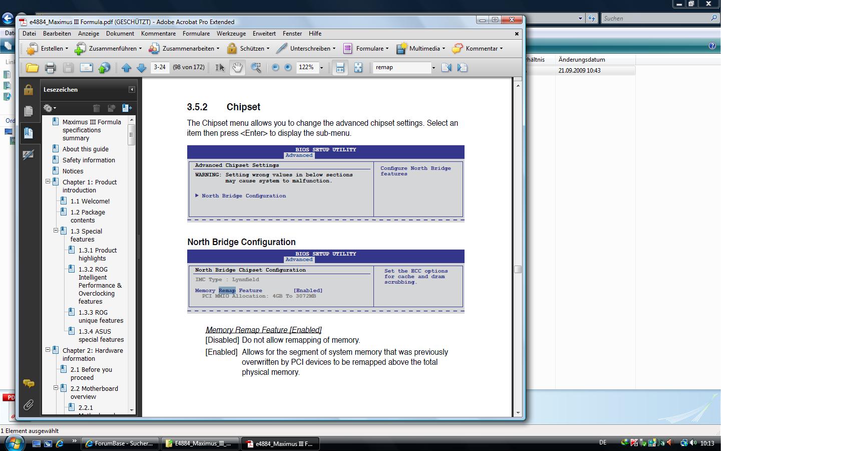
Task: Toggle fit-width scrolling mode
Action: [x=340, y=68]
